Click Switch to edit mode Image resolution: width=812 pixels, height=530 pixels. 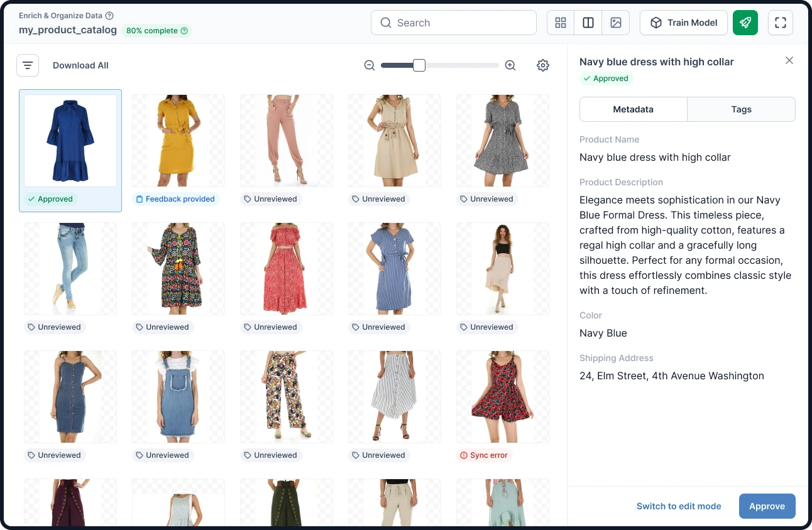point(679,506)
